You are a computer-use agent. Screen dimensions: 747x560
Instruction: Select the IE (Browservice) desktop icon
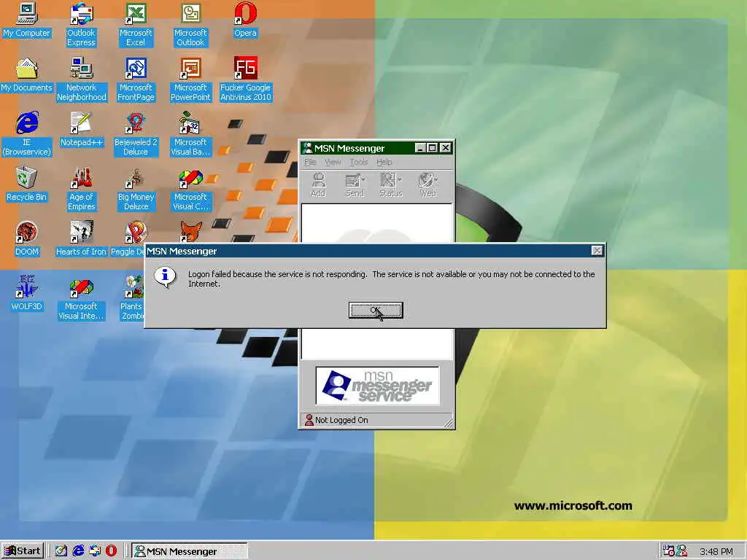[x=27, y=134]
